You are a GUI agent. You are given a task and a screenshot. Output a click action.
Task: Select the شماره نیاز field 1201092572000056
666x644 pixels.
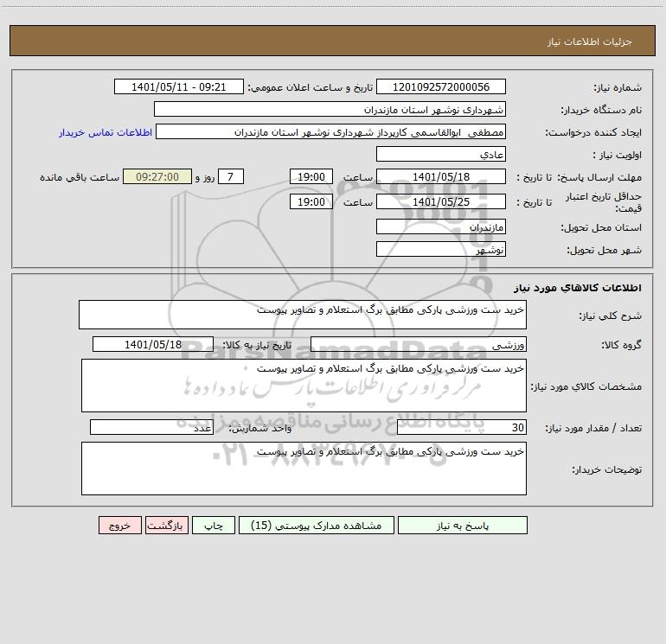pyautogui.click(x=441, y=86)
